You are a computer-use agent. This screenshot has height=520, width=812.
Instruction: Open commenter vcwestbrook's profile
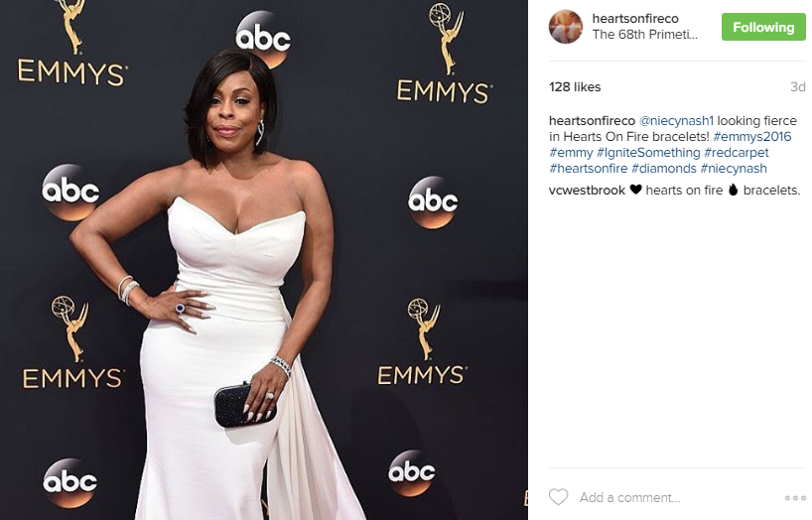tap(587, 191)
